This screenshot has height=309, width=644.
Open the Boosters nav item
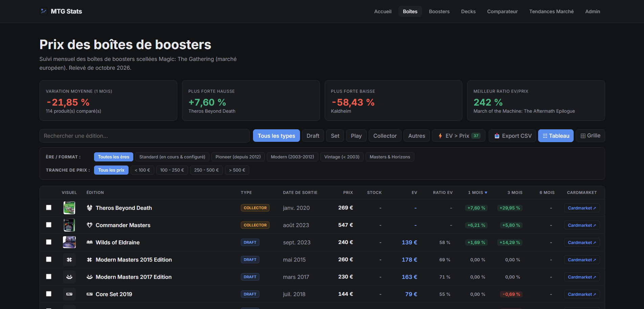click(439, 12)
